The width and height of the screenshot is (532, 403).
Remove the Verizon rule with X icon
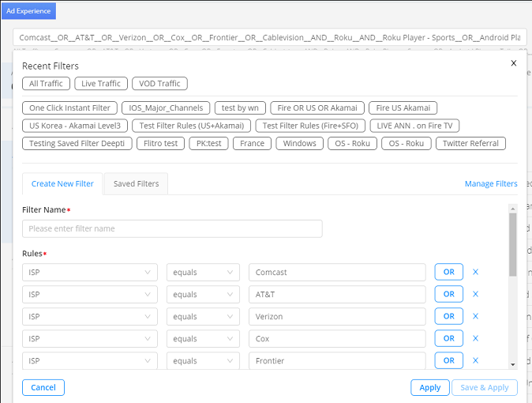coord(475,316)
